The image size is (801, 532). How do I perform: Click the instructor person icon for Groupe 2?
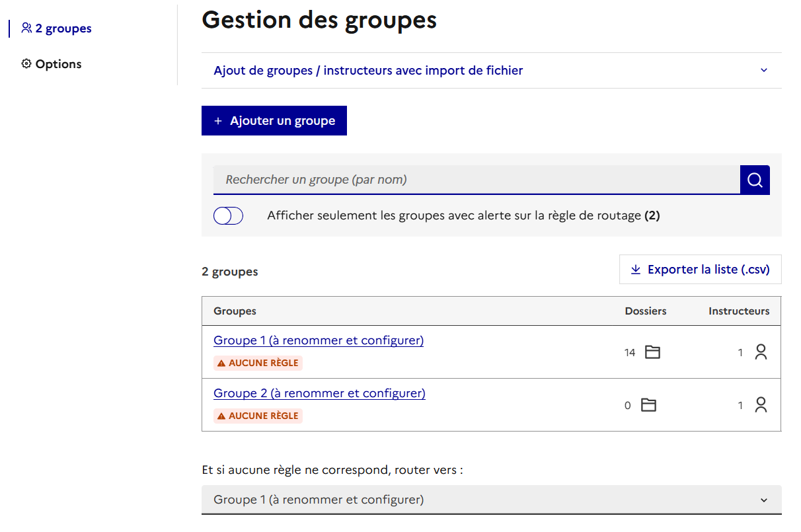(x=761, y=405)
